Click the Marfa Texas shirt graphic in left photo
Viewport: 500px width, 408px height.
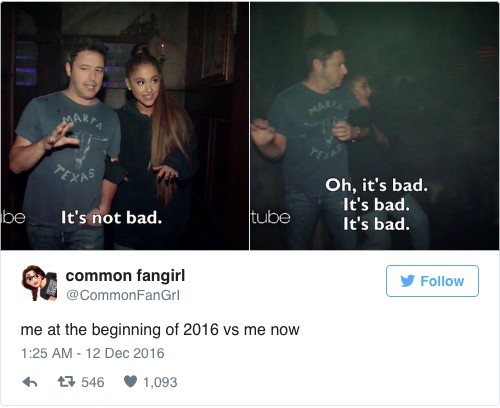pos(79,148)
